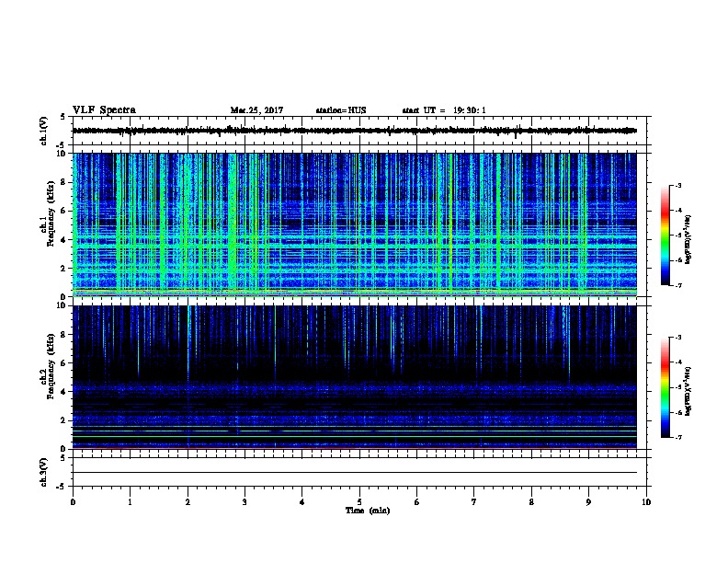
Task: Click the ch.2 spectrogram color scale bar
Action: click(665, 387)
